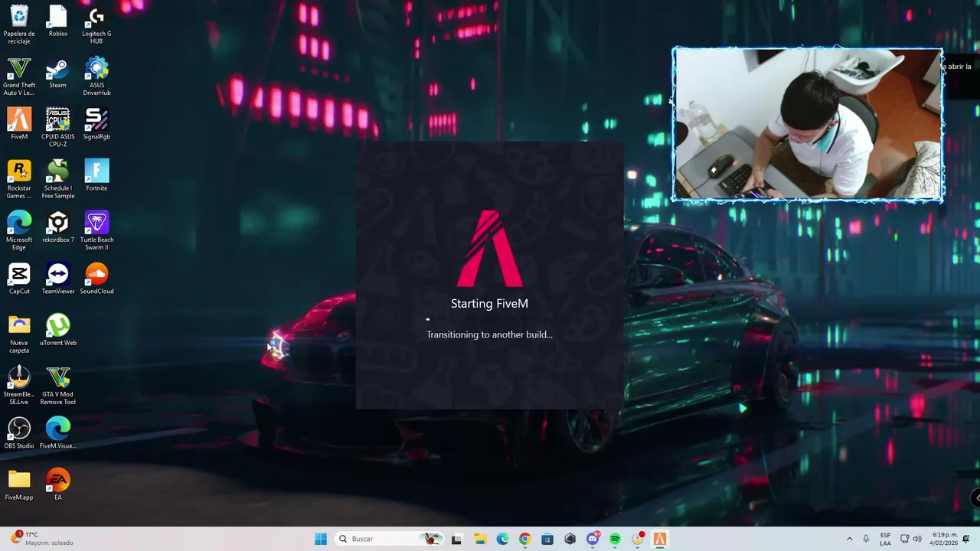Select the OBS Studio desktop icon
The width and height of the screenshot is (980, 551).
pos(19,433)
